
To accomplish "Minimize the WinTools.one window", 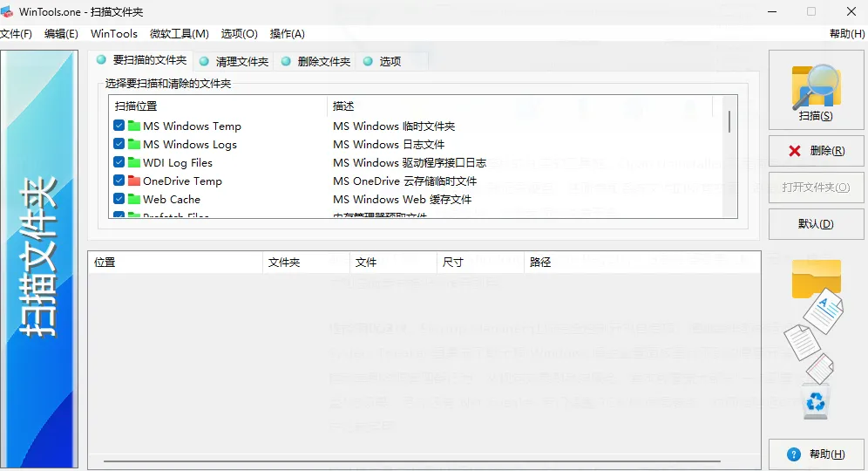I will 771,11.
